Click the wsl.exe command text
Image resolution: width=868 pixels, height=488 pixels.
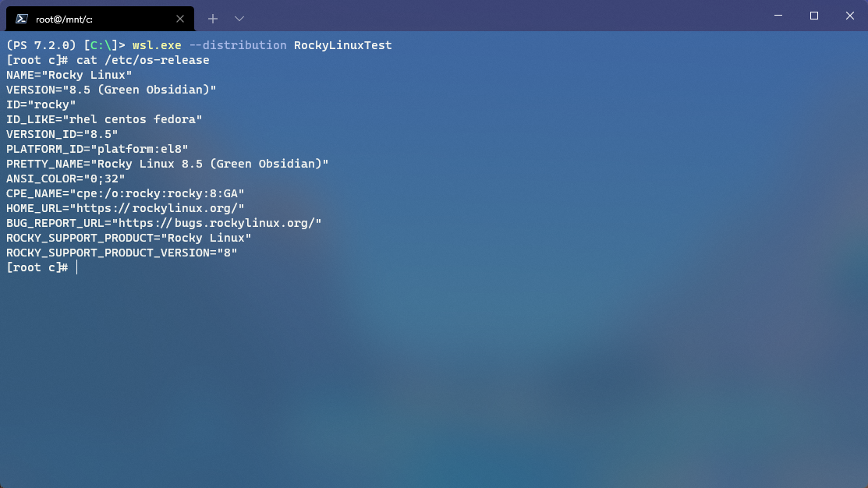(x=157, y=45)
